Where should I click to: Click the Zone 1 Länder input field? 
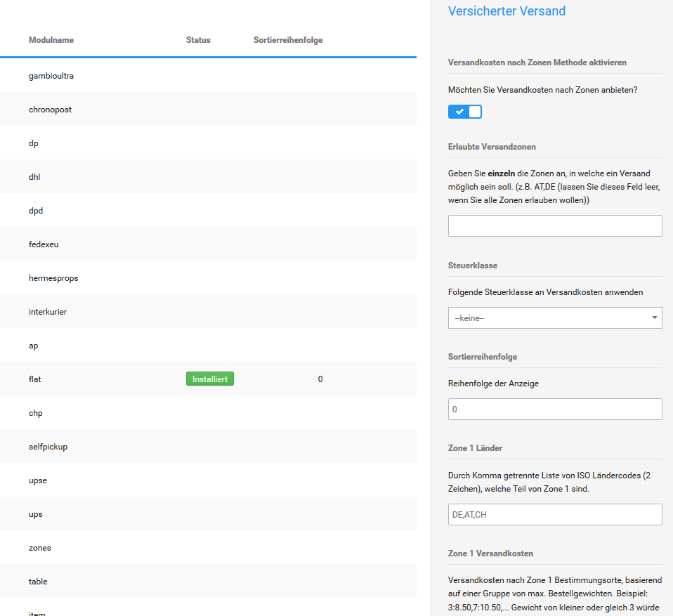554,514
